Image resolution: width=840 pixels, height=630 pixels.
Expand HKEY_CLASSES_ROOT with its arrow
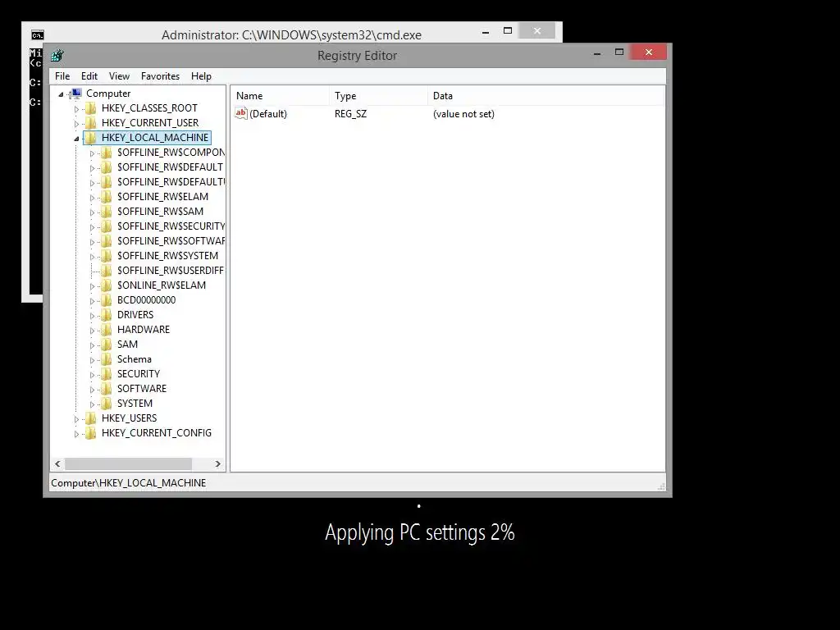click(x=76, y=109)
